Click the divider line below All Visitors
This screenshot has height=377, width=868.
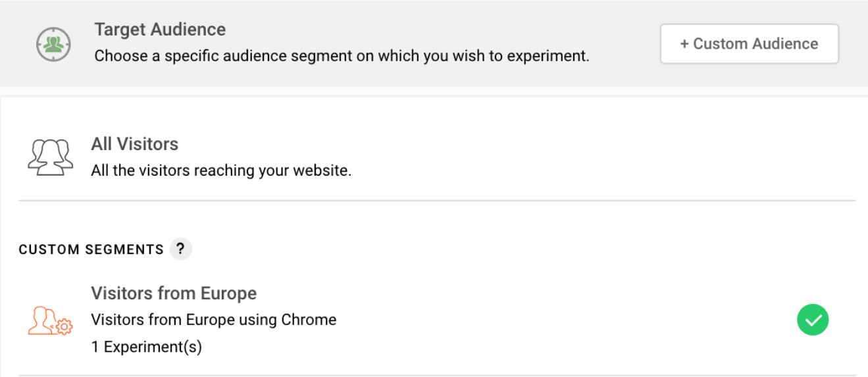pyautogui.click(x=437, y=201)
